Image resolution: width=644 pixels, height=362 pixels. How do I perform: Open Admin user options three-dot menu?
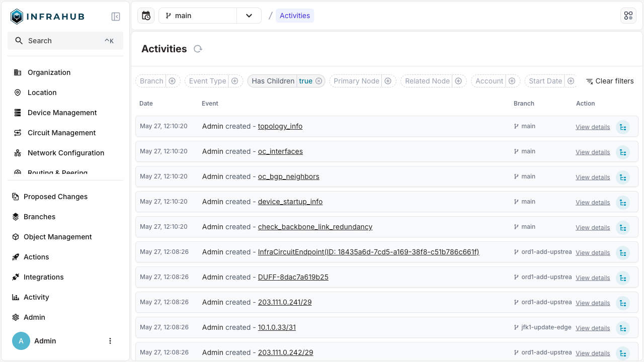(x=110, y=341)
